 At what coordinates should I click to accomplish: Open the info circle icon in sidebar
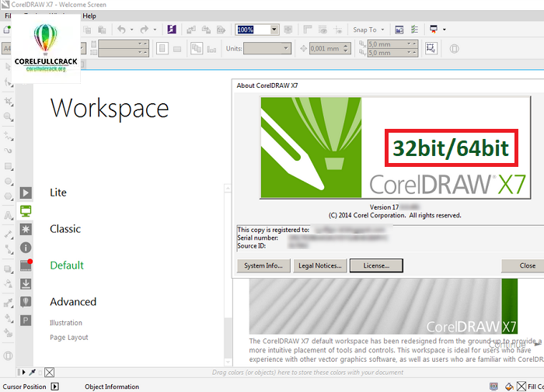click(26, 248)
